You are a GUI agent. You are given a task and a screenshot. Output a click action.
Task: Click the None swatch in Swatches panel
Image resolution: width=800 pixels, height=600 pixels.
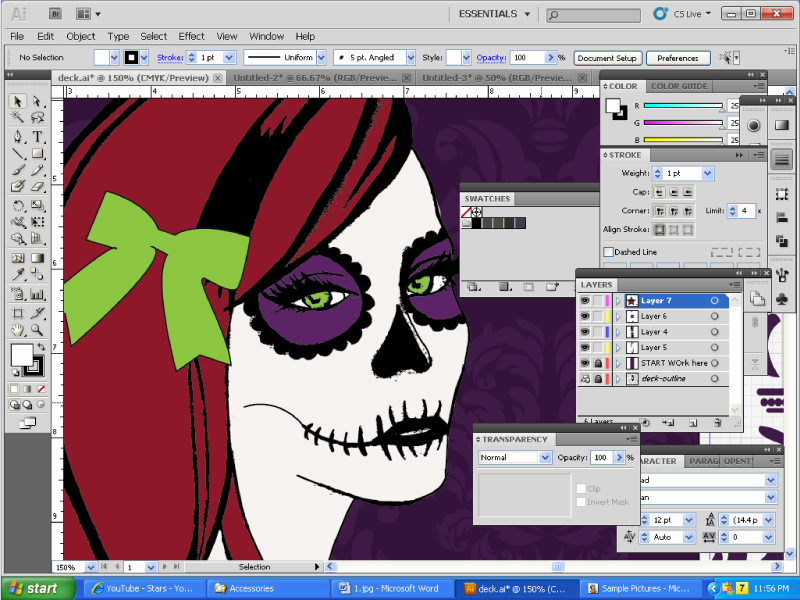point(466,212)
